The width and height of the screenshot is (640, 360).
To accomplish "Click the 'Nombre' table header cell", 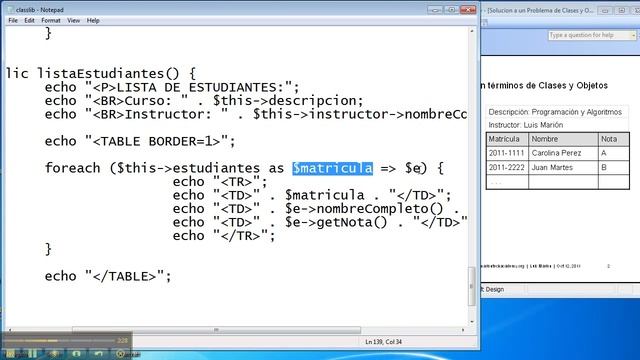I will click(x=563, y=139).
